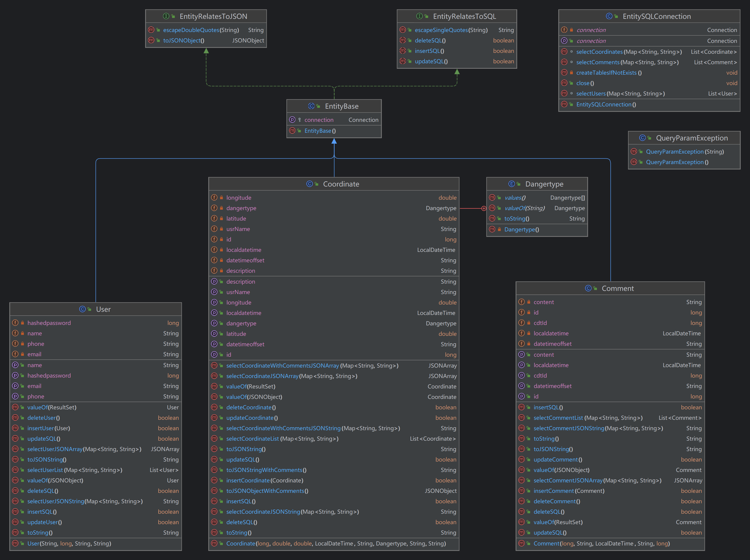This screenshot has width=750, height=560.
Task: Click the selectCoordinateWithCommentsJSONArray method
Action: pos(282,366)
